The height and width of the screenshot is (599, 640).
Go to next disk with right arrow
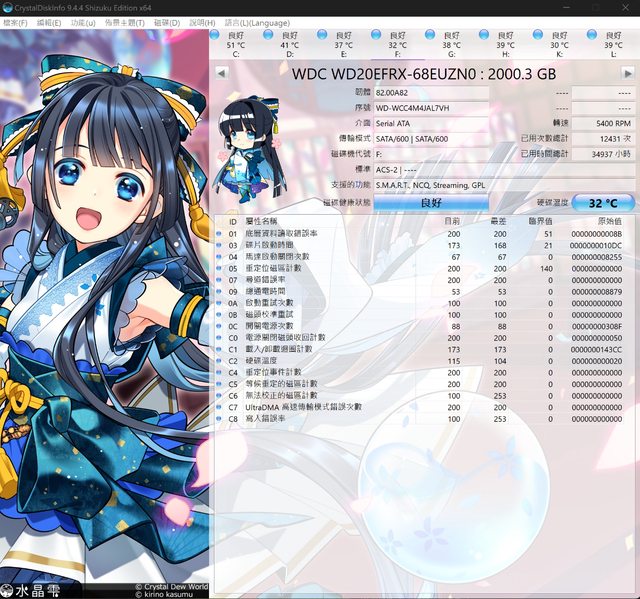click(629, 74)
